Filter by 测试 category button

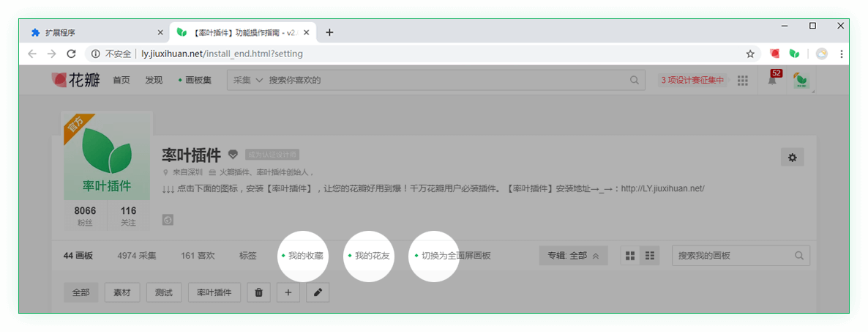tap(165, 292)
